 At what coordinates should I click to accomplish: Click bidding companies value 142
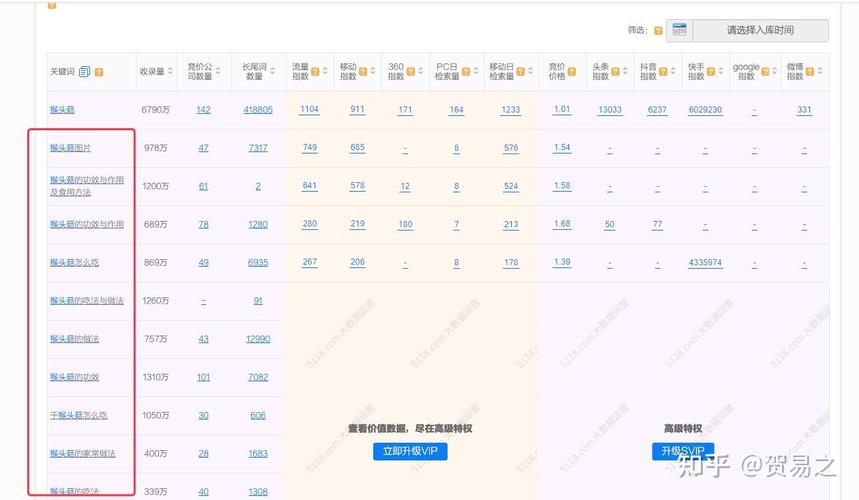(203, 110)
